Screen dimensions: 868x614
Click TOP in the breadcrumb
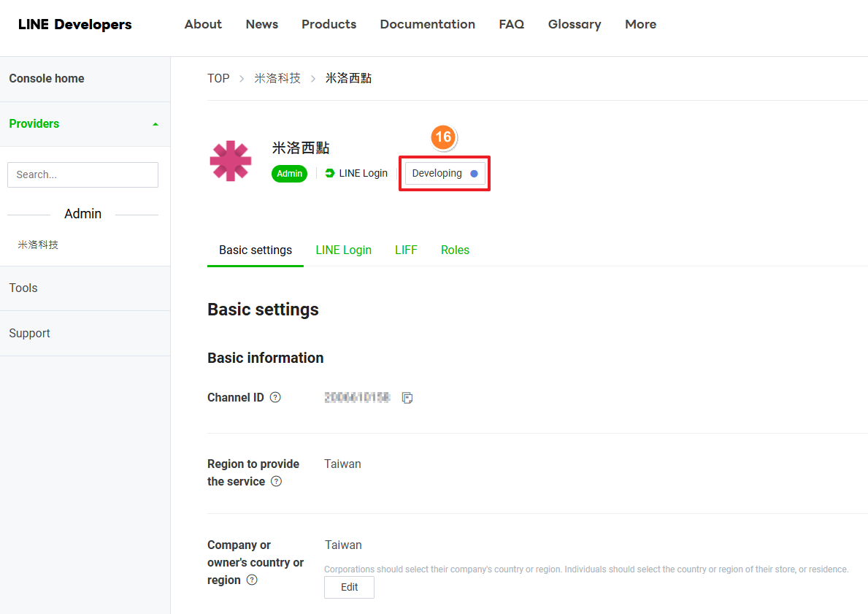click(x=218, y=78)
